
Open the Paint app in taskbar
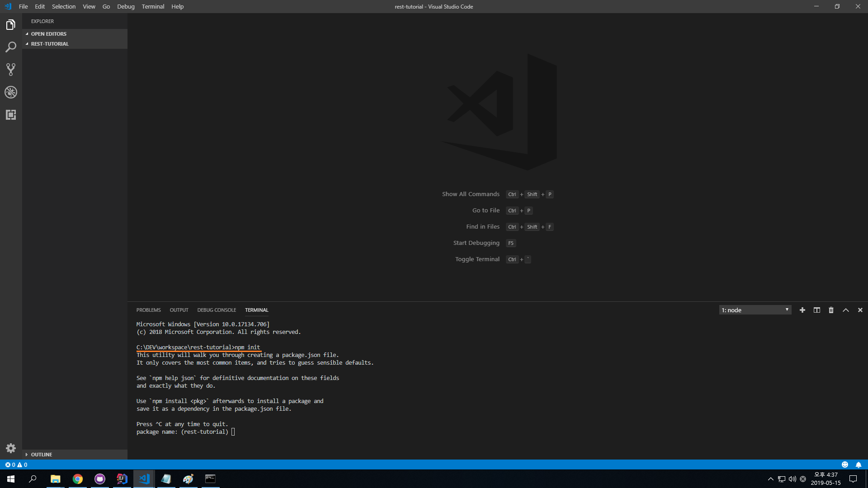point(189,479)
